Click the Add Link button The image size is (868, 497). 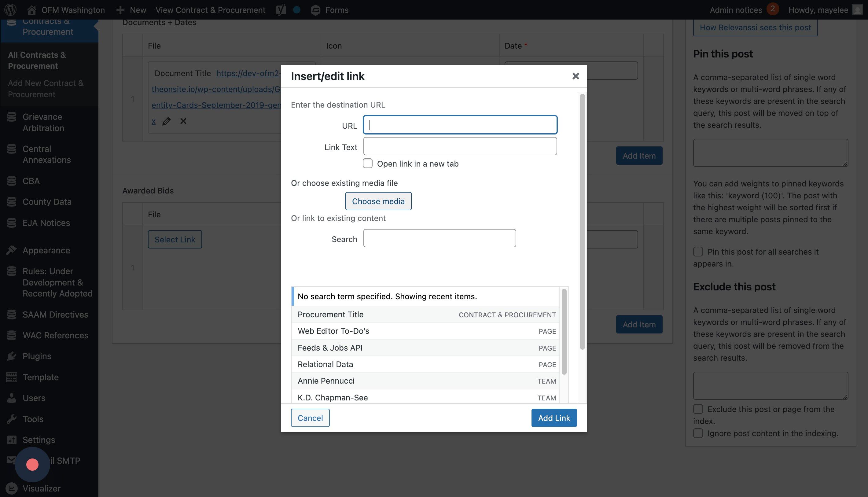click(x=554, y=418)
